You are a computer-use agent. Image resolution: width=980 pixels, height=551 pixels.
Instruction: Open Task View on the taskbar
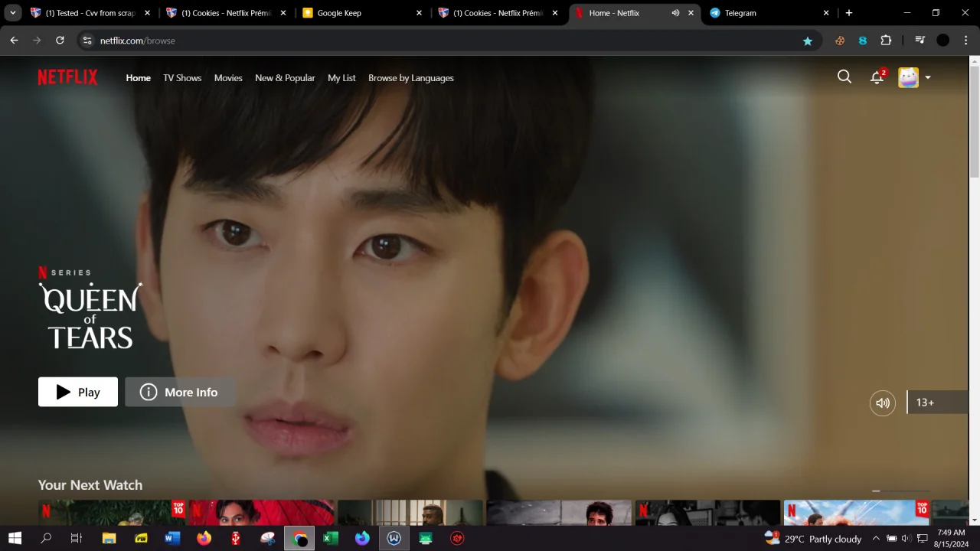tap(77, 539)
